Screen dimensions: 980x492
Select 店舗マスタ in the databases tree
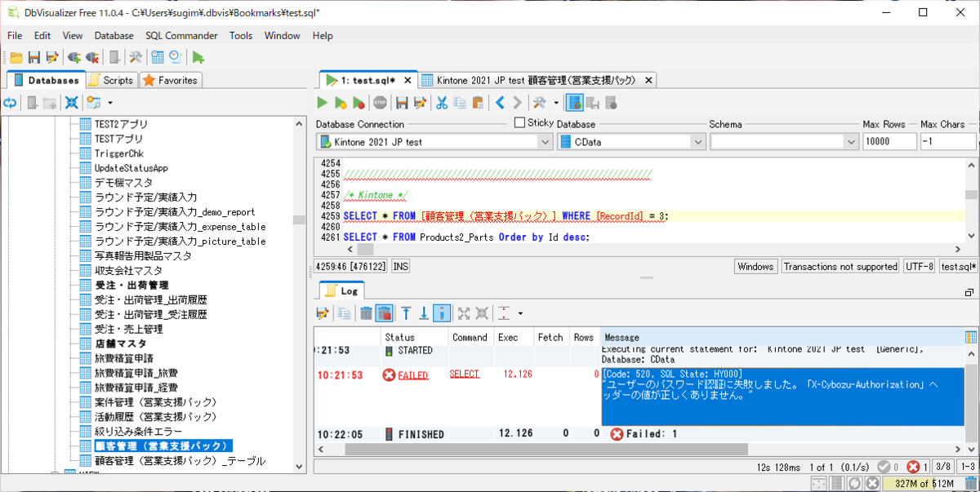(x=120, y=344)
